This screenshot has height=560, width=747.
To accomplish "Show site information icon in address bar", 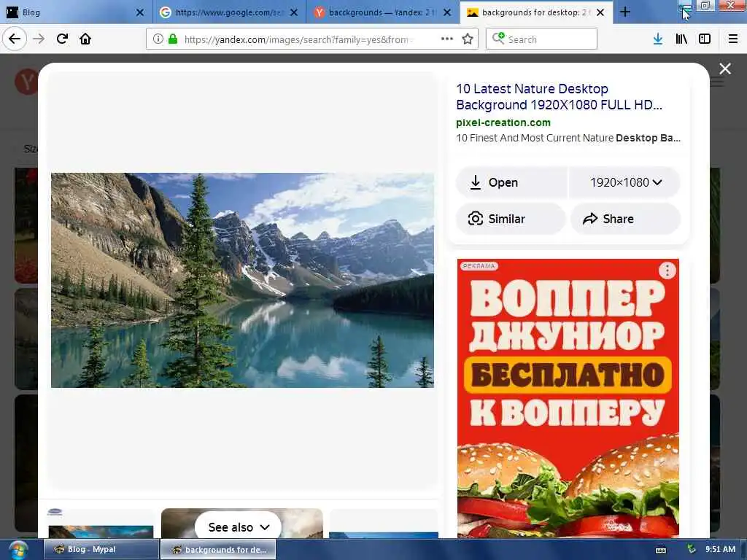I will tap(158, 39).
